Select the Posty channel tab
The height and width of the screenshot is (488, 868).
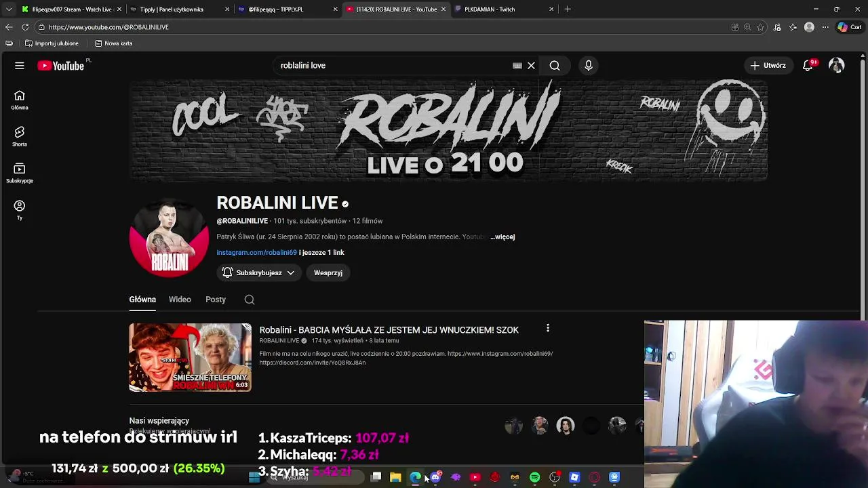click(216, 300)
